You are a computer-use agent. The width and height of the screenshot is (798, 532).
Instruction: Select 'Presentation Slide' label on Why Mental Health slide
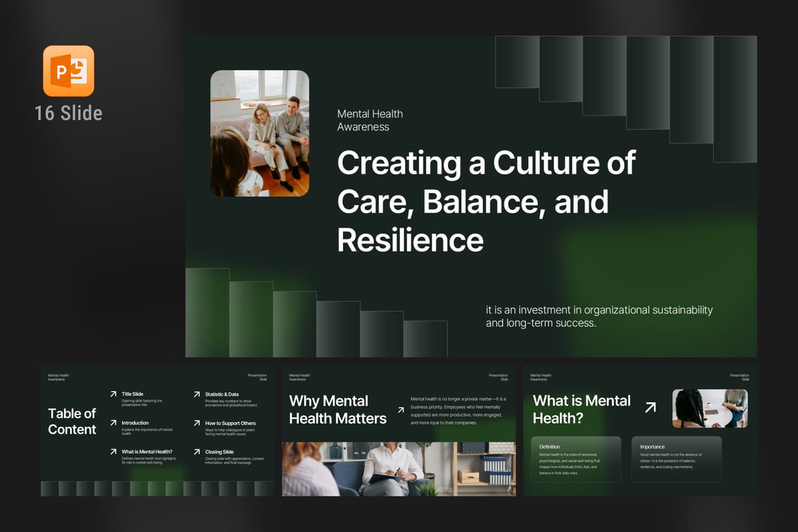pyautogui.click(x=499, y=377)
